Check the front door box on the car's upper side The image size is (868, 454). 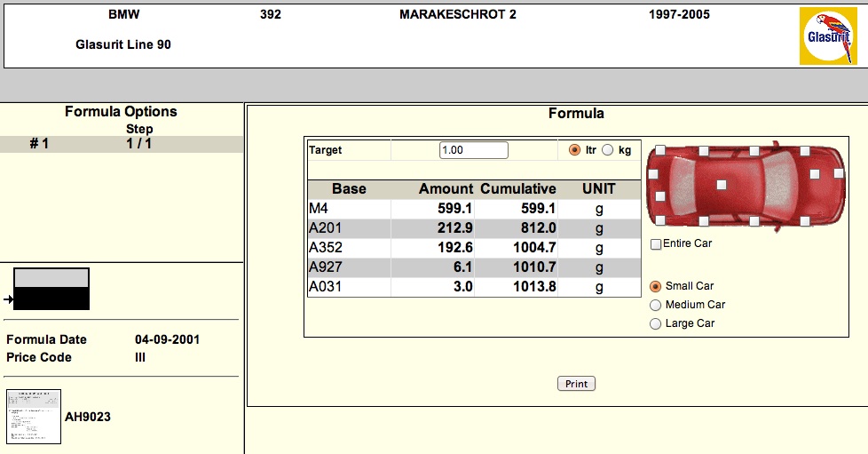point(754,151)
